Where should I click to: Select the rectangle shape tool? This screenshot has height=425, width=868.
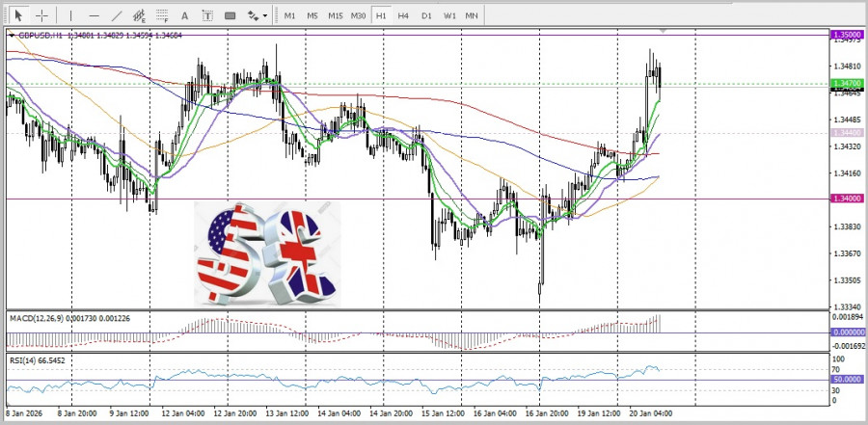[231, 15]
